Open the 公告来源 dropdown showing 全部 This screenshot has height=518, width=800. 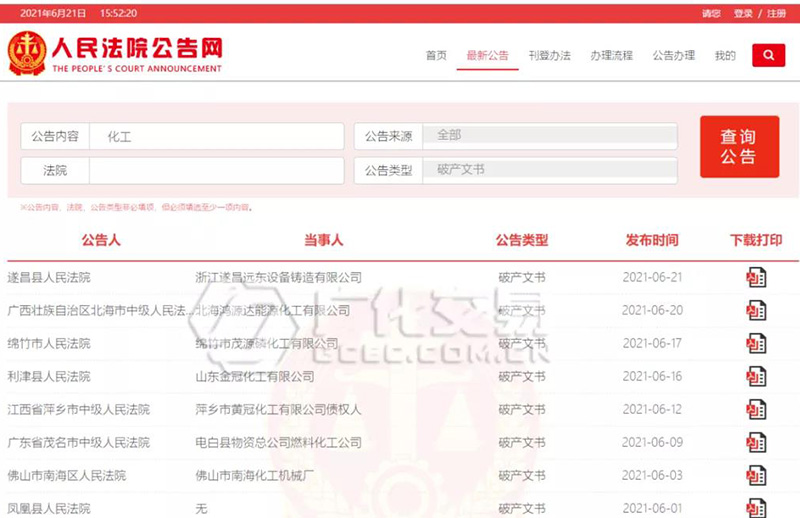pyautogui.click(x=549, y=136)
